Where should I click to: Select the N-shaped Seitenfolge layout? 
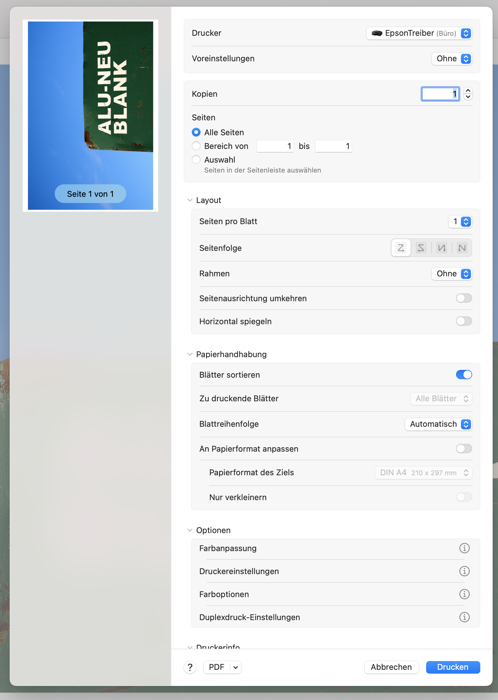tap(462, 248)
